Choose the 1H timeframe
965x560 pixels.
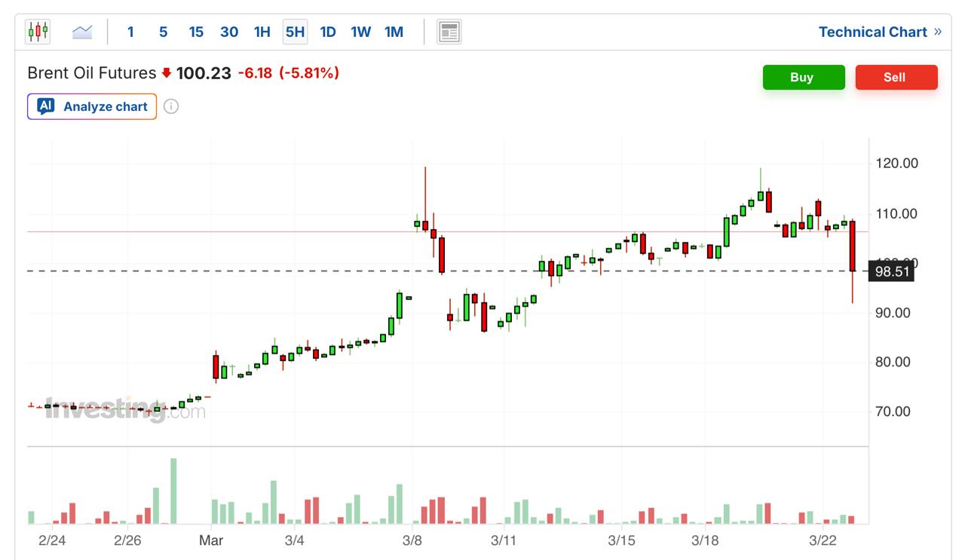click(x=262, y=32)
